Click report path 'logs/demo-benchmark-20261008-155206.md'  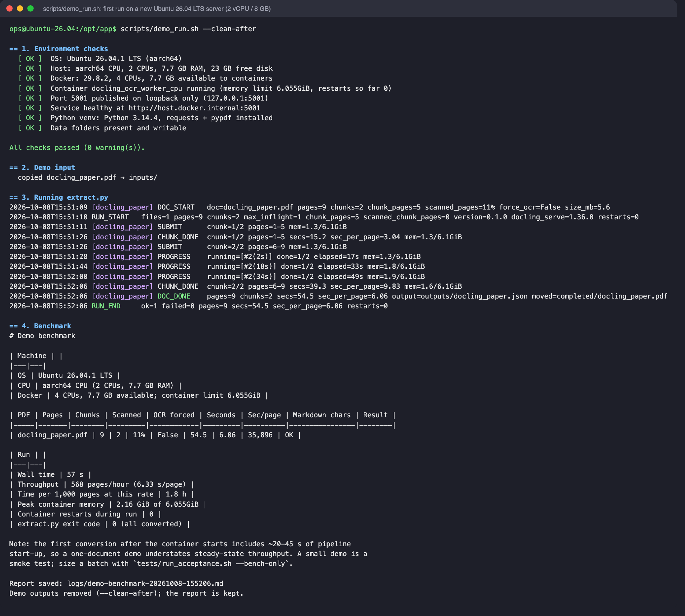(145, 583)
